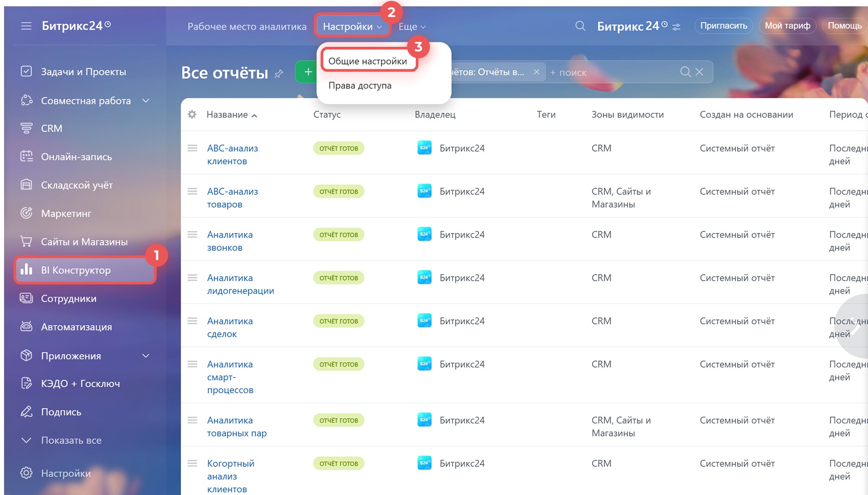This screenshot has height=495, width=868.
Task: Click the Теги column header
Action: (546, 114)
